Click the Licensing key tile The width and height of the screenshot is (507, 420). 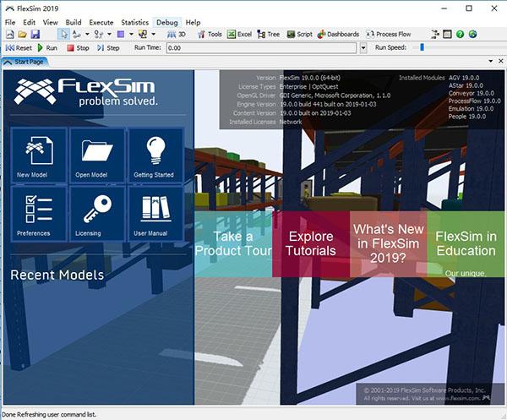[97, 213]
